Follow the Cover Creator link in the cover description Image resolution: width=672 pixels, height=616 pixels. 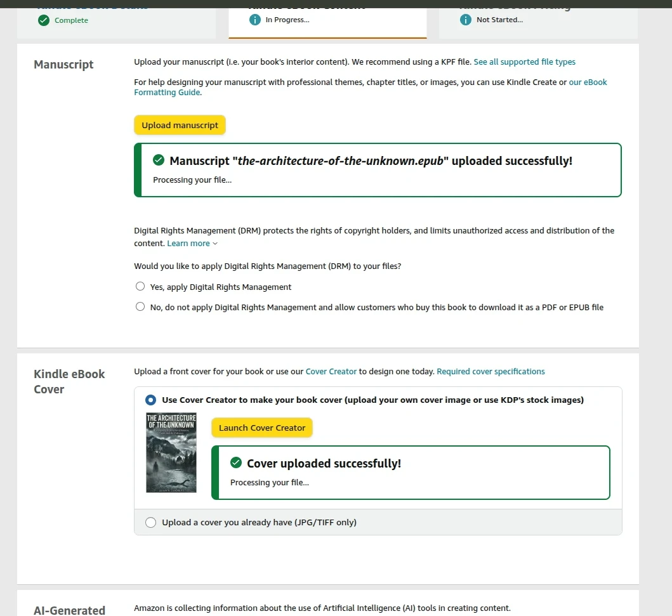pos(331,372)
